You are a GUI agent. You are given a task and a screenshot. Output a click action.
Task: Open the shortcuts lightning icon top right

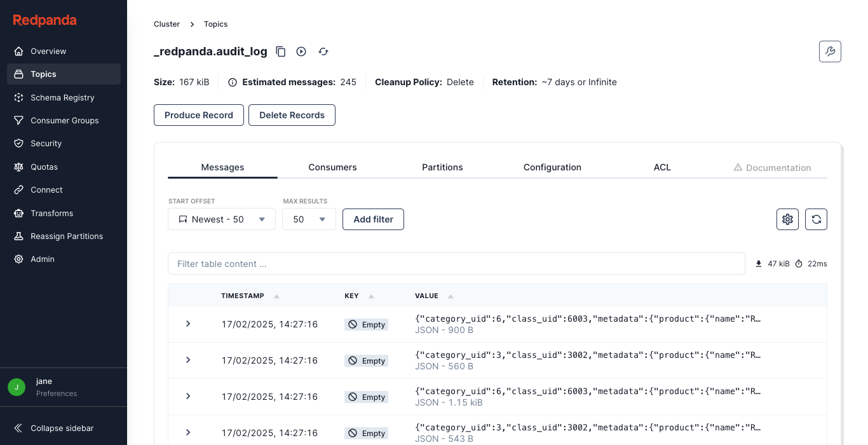point(830,51)
